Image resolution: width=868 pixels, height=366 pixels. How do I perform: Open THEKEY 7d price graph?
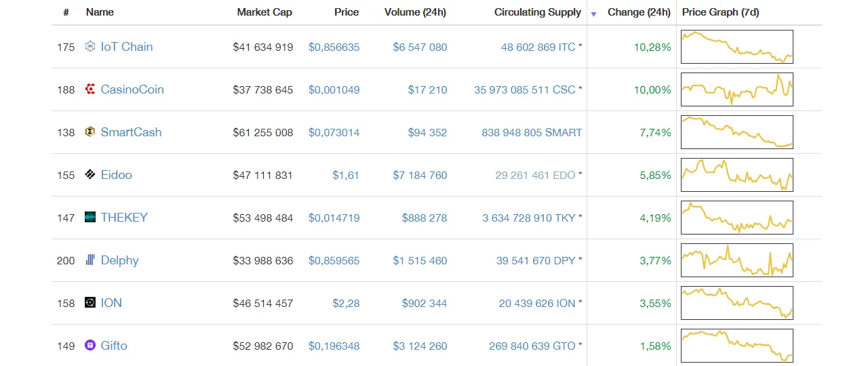coord(737,218)
